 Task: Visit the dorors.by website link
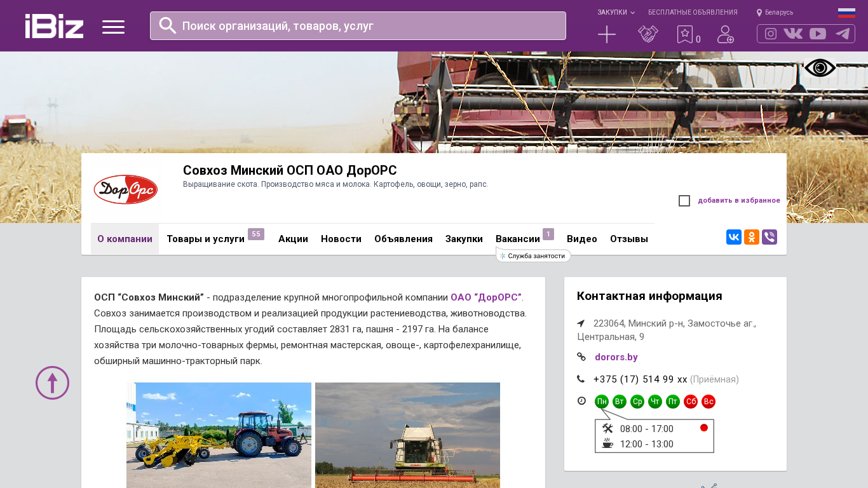coord(616,357)
